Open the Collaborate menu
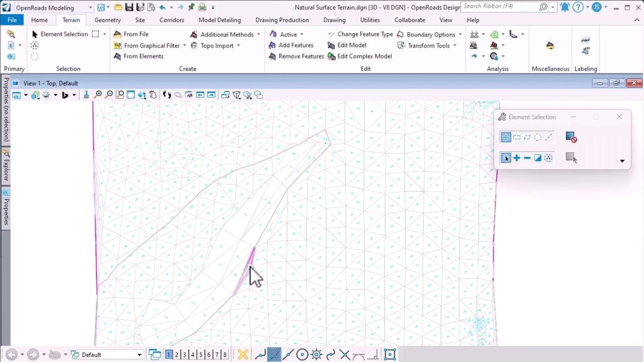The image size is (644, 362). pos(409,19)
